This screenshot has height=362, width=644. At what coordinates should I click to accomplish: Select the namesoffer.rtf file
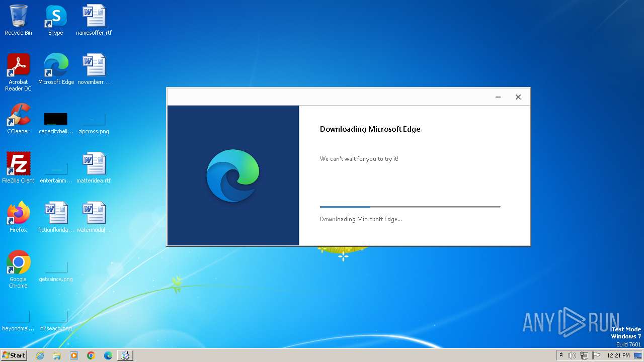coord(94,20)
